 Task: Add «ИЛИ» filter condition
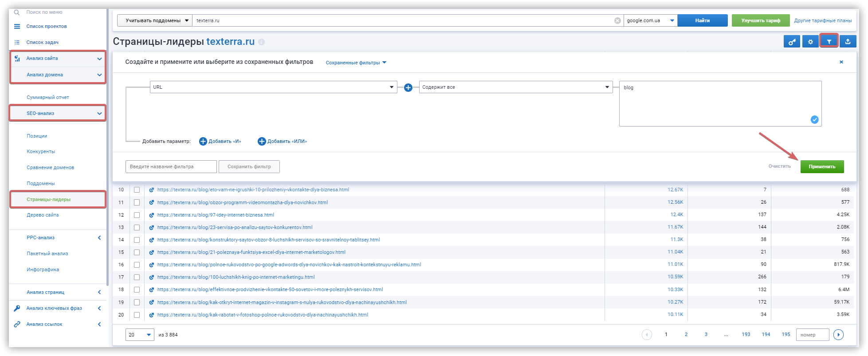click(x=282, y=141)
